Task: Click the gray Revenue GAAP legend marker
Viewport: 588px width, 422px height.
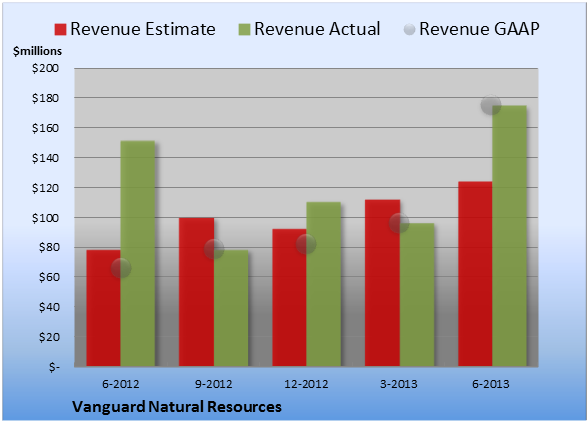Action: click(x=409, y=29)
